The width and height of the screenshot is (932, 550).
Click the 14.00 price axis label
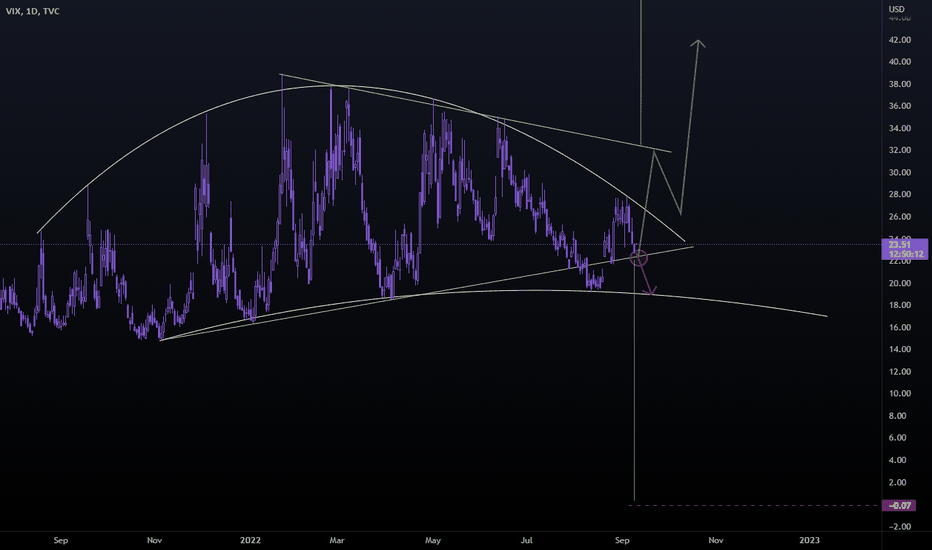(x=899, y=349)
